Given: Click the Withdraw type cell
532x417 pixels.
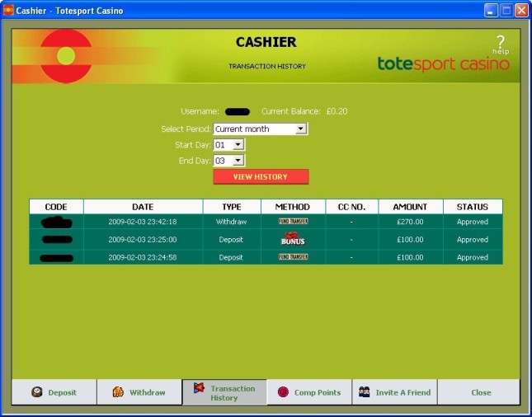Looking at the screenshot, I should [232, 222].
